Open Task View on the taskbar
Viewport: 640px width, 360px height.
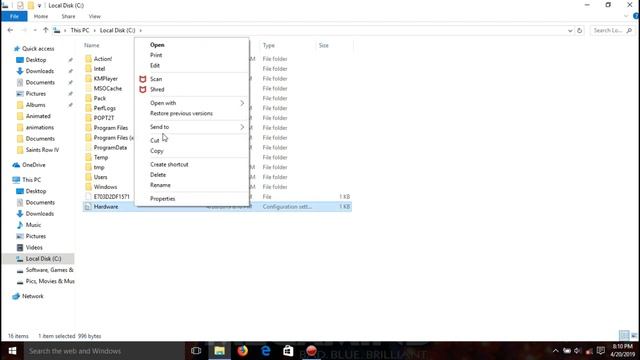click(x=196, y=351)
